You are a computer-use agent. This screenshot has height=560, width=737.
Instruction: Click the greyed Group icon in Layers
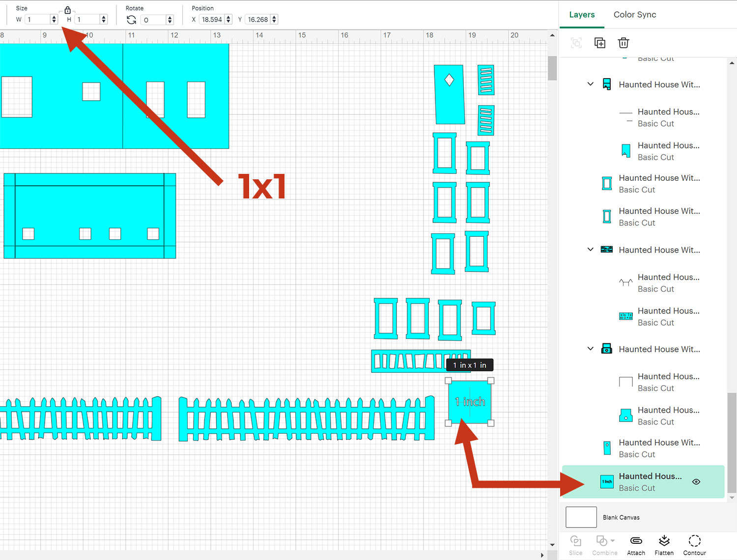click(x=576, y=43)
